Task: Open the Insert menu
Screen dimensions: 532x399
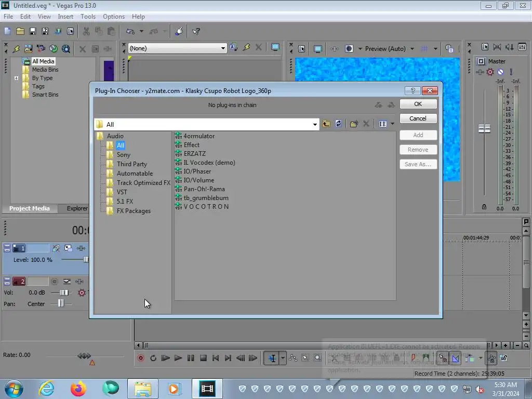Action: (x=65, y=17)
